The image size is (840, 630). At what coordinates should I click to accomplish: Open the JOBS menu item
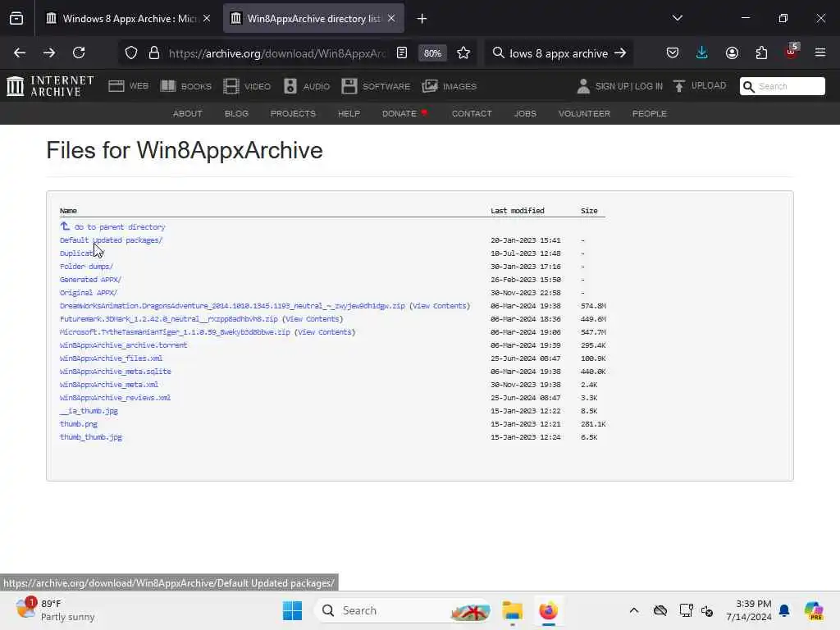(x=525, y=113)
